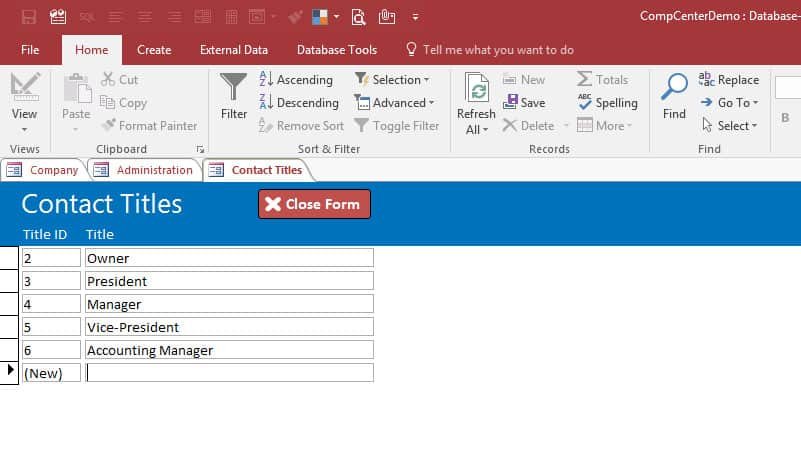Image resolution: width=801 pixels, height=462 pixels.
Task: Click the Replace button
Action: coord(729,80)
